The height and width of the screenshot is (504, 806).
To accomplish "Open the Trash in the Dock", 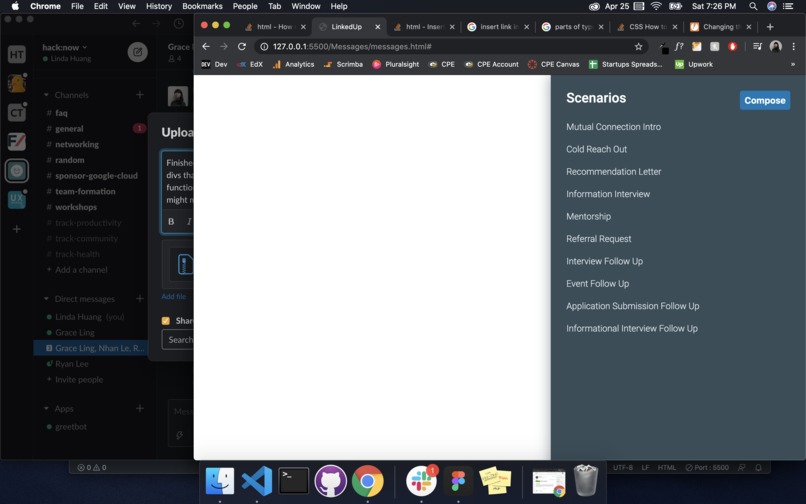I will pyautogui.click(x=585, y=480).
